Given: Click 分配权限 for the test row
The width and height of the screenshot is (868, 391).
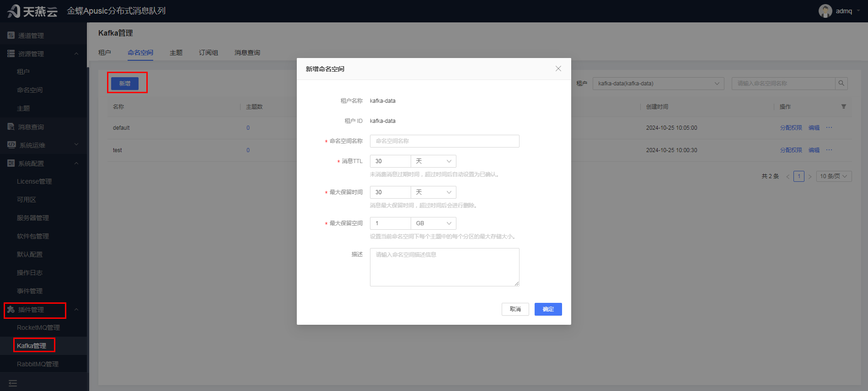Looking at the screenshot, I should pyautogui.click(x=791, y=150).
